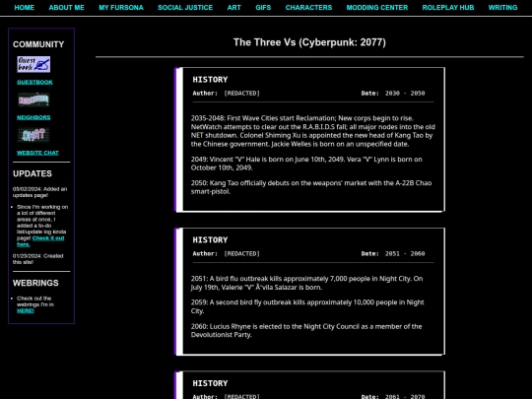532x399 pixels.
Task: Open the WEBSITE CHAT link
Action: [x=37, y=153]
